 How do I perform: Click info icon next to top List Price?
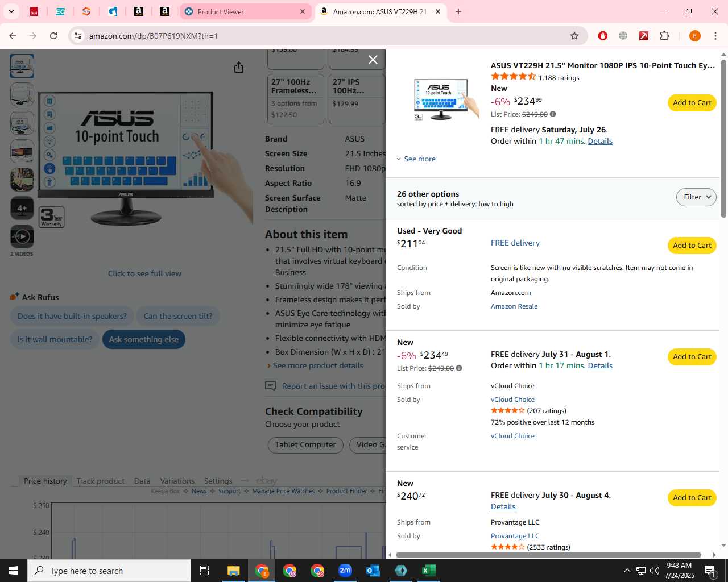click(x=553, y=114)
